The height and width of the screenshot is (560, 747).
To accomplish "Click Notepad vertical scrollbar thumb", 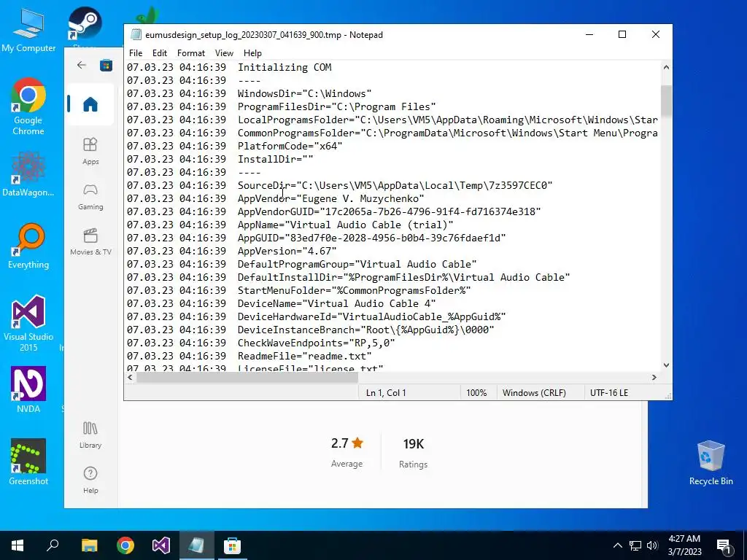I will click(x=666, y=101).
